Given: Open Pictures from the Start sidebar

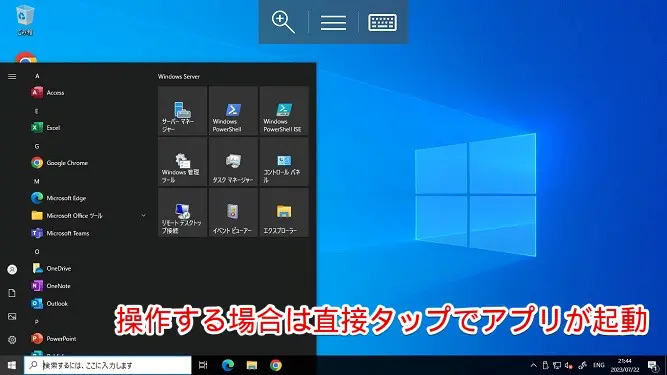Looking at the screenshot, I should pyautogui.click(x=12, y=316).
